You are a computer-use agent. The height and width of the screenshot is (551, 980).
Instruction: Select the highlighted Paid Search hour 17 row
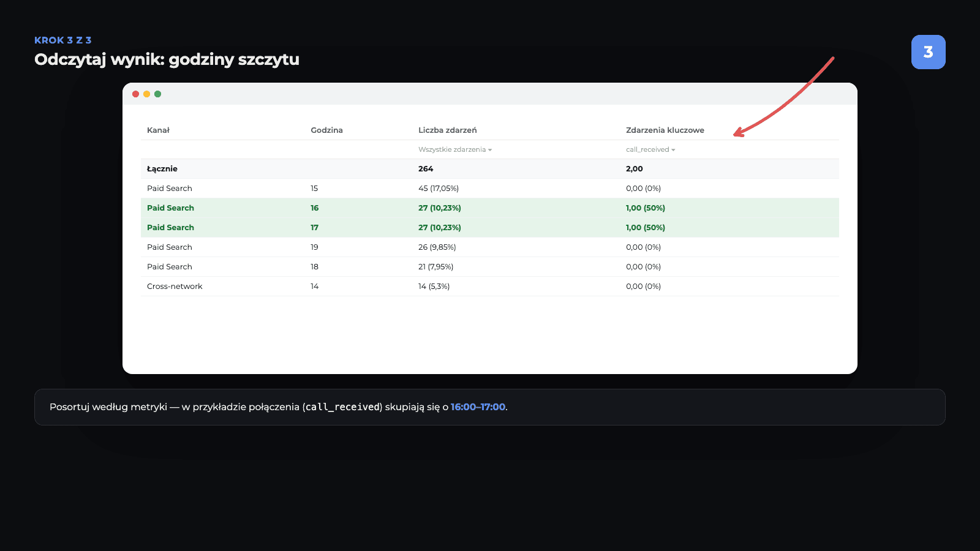tap(490, 228)
